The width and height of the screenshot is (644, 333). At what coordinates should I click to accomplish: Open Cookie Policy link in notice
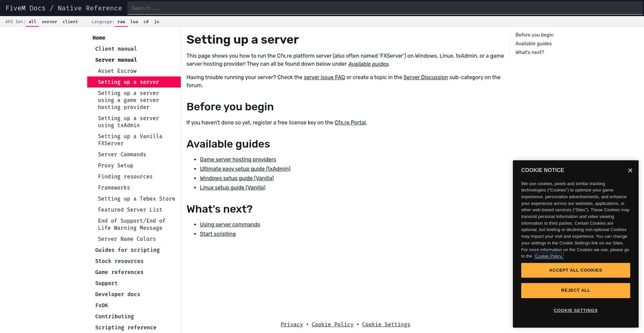[549, 256]
